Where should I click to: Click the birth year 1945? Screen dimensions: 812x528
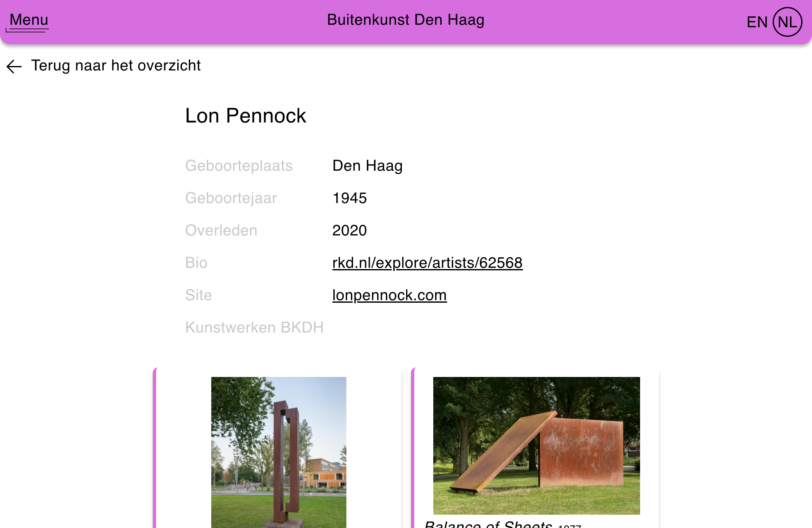click(349, 198)
